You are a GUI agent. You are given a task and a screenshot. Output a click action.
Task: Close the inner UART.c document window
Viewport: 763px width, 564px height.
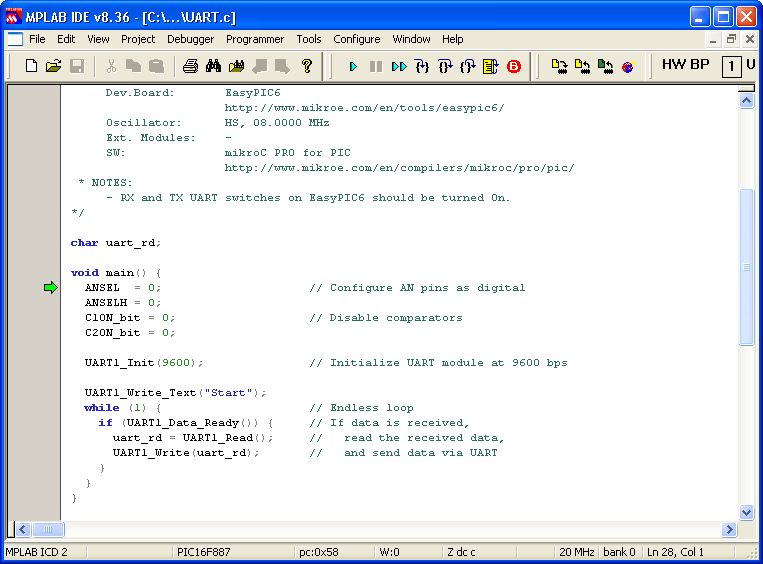click(x=750, y=39)
